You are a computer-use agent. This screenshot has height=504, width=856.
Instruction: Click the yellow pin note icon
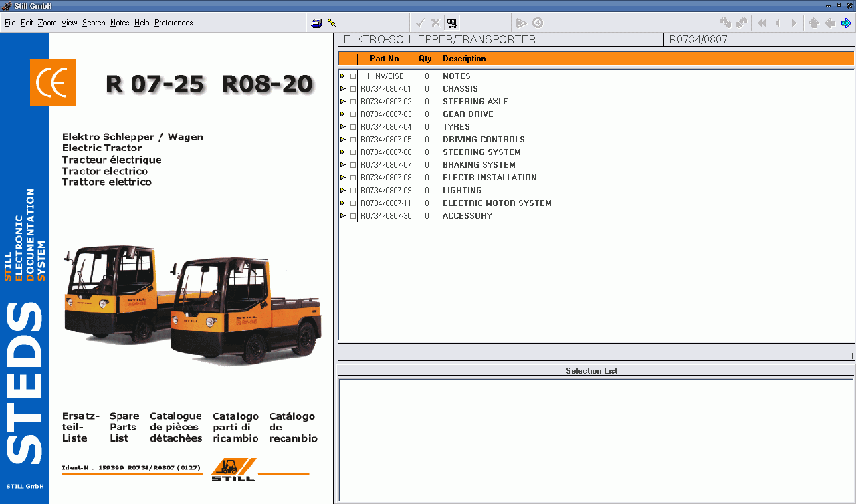point(332,23)
